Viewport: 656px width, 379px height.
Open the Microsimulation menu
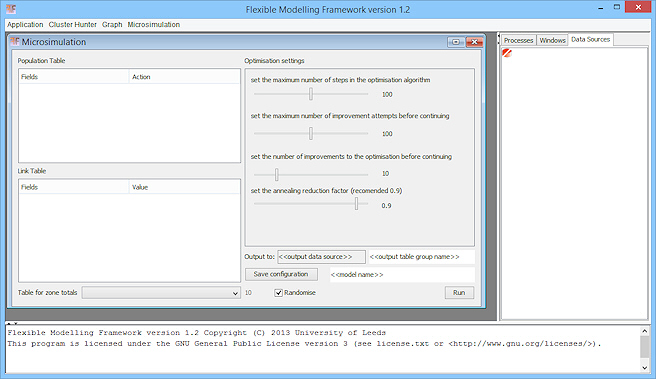tap(154, 25)
